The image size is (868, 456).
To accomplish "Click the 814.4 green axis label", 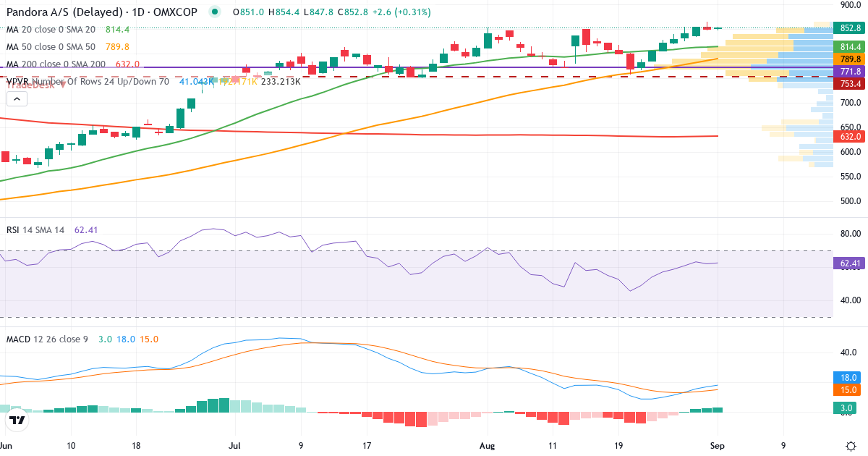I will coord(851,46).
